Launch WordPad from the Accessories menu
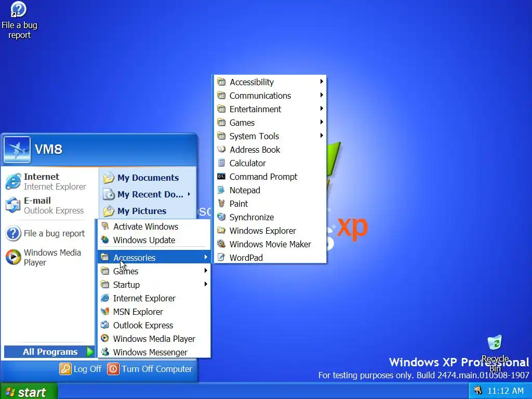Viewport: 532px width, 399px height. pyautogui.click(x=270, y=258)
